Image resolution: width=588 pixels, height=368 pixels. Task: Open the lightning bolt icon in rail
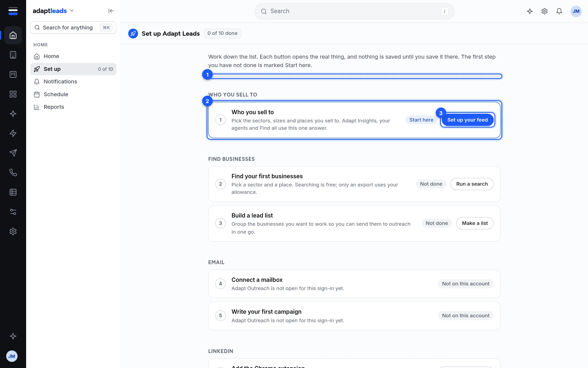coord(13,133)
